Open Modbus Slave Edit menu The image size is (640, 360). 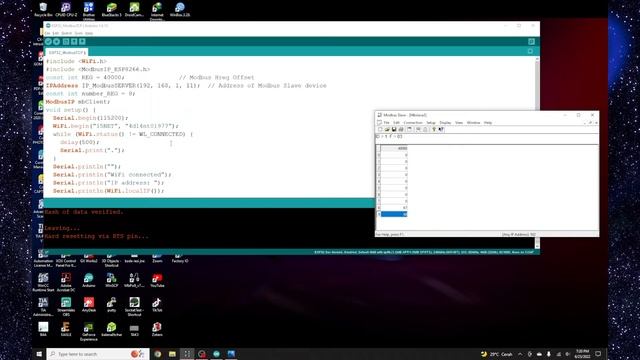[x=396, y=122]
